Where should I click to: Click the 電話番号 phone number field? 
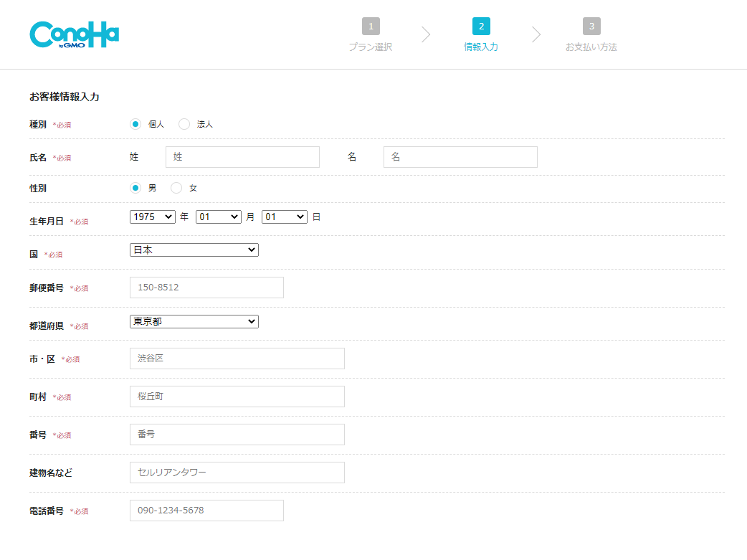(206, 511)
